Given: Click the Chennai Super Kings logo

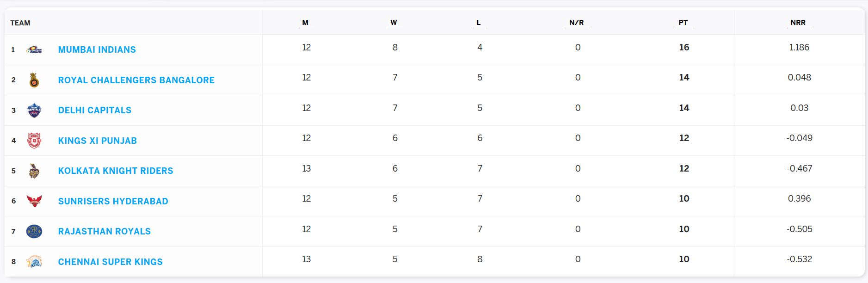Looking at the screenshot, I should coord(34,262).
